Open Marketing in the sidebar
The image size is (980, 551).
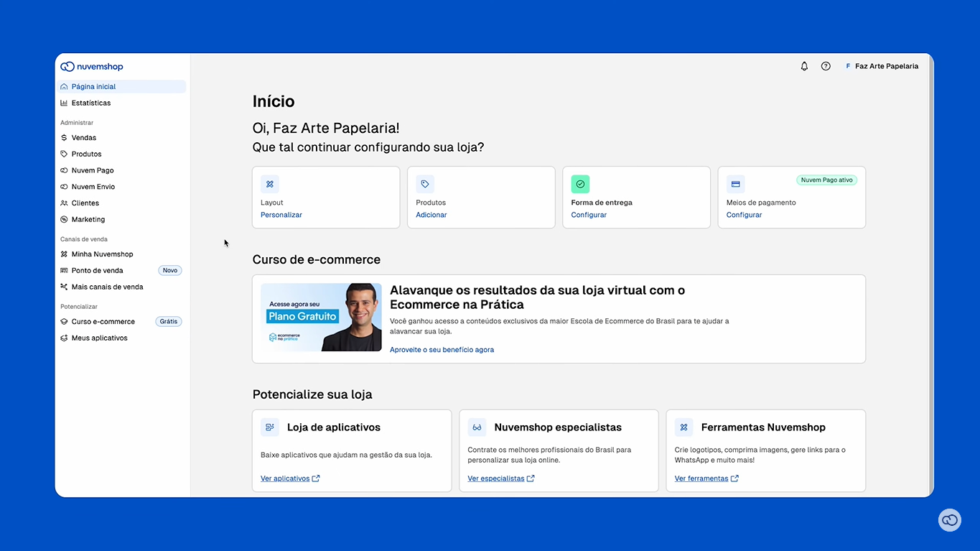pyautogui.click(x=121, y=220)
